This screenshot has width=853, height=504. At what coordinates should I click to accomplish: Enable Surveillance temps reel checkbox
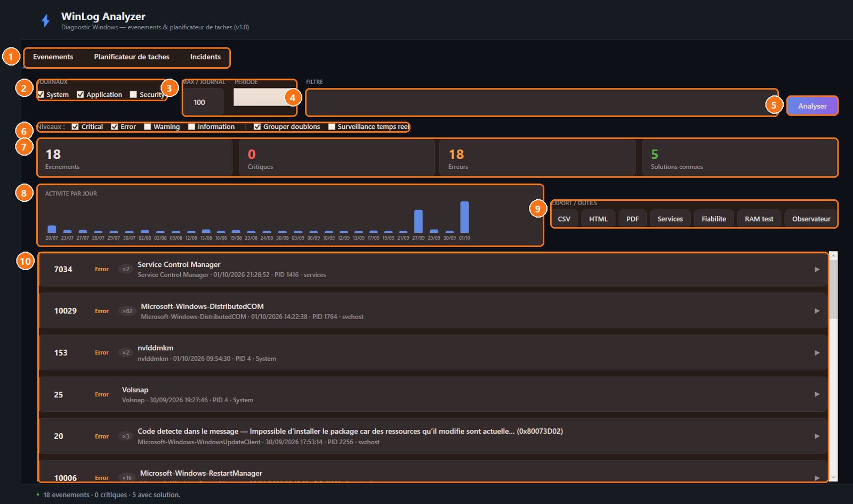332,127
